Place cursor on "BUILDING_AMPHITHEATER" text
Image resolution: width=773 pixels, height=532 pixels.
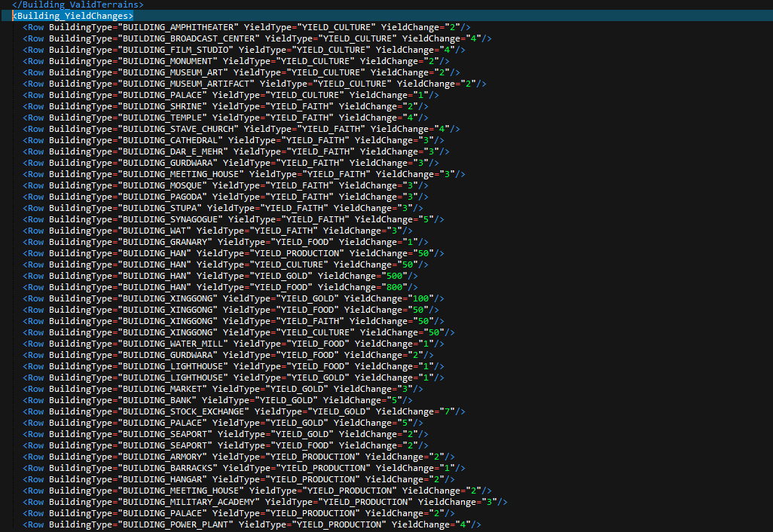[x=178, y=27]
